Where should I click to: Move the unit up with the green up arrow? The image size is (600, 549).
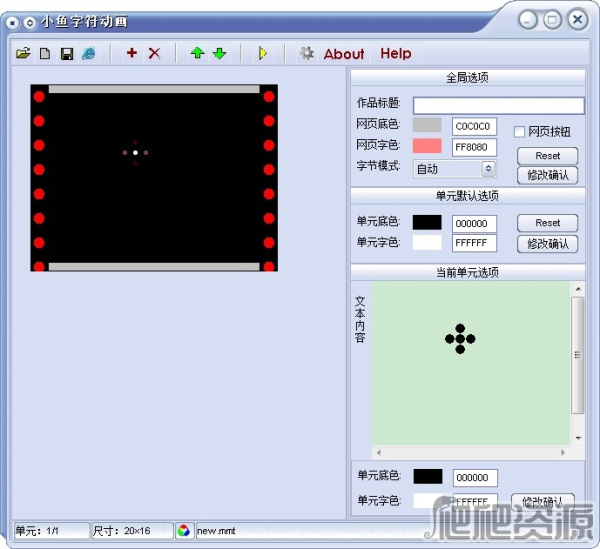tap(197, 53)
